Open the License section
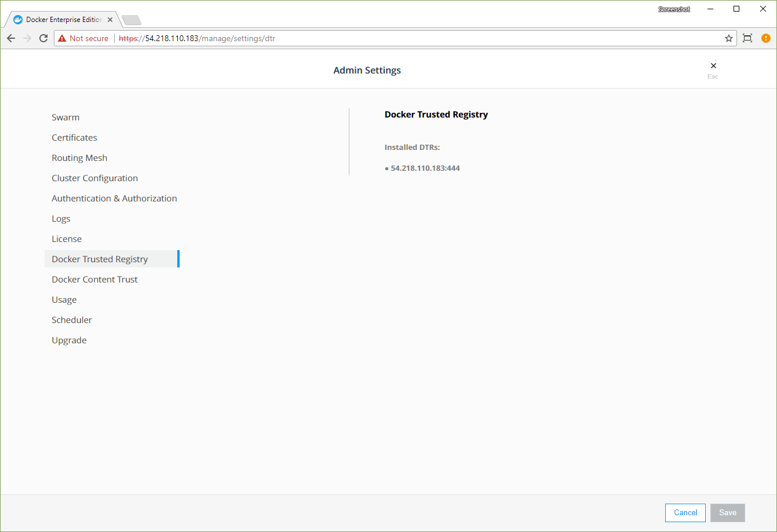Viewport: 777px width, 532px height. tap(67, 239)
